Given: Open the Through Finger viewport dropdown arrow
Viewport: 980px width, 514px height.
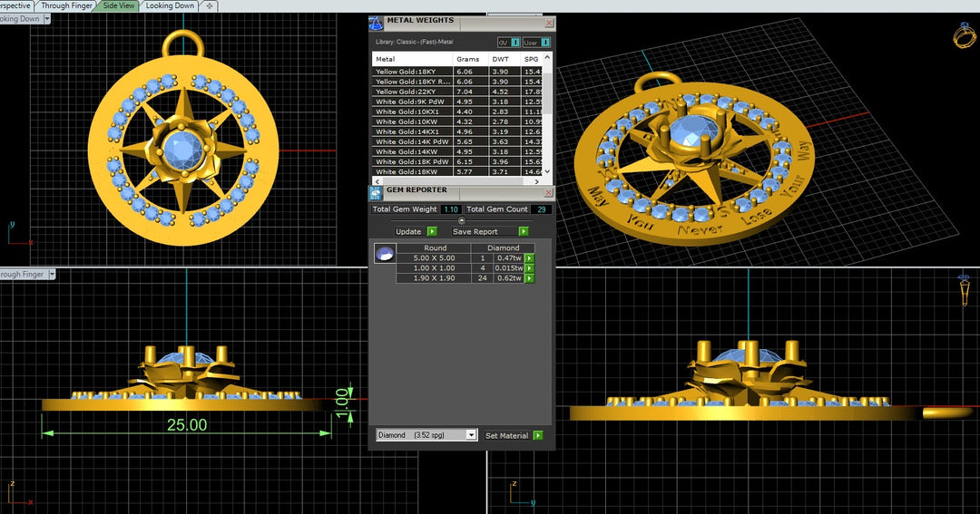Looking at the screenshot, I should pos(52,274).
